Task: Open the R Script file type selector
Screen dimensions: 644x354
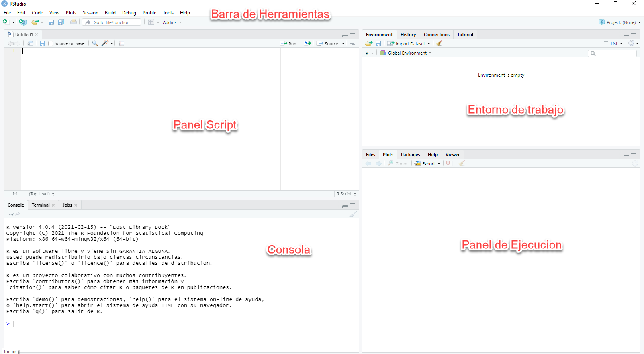Action: click(346, 194)
